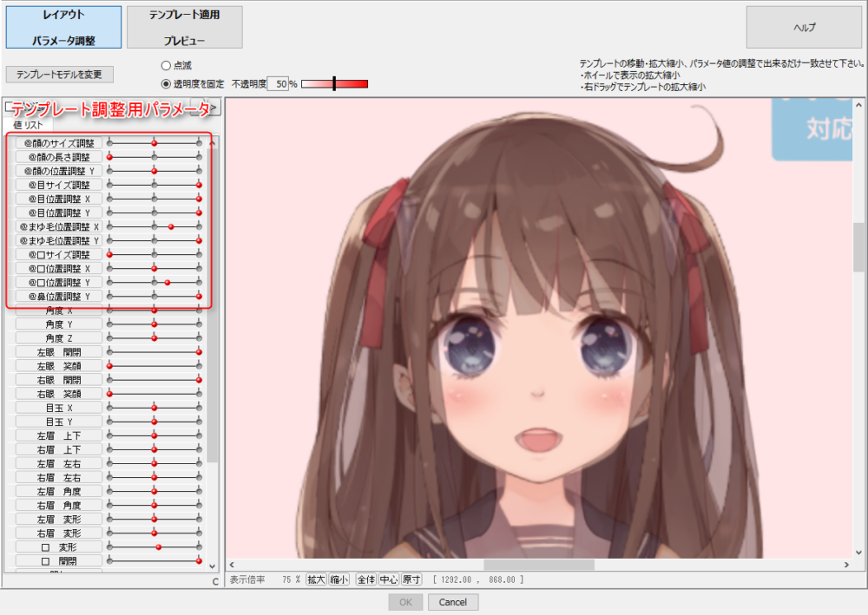Click the 口 変形 slider handle
The height and width of the screenshot is (615, 868).
point(159,547)
